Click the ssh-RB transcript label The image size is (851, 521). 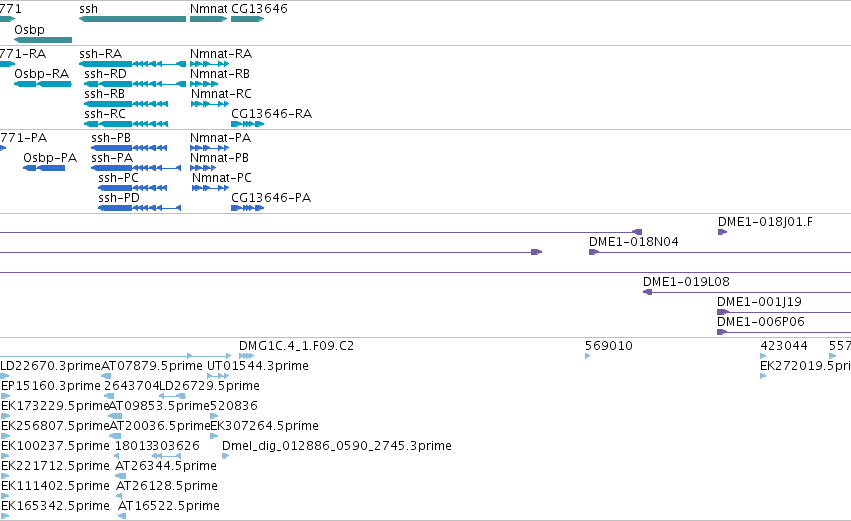pyautogui.click(x=104, y=94)
